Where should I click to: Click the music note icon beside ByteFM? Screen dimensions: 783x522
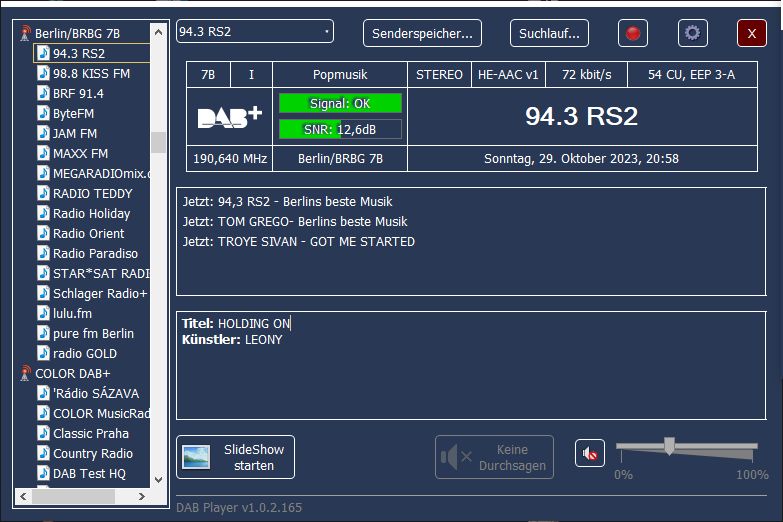[43, 113]
